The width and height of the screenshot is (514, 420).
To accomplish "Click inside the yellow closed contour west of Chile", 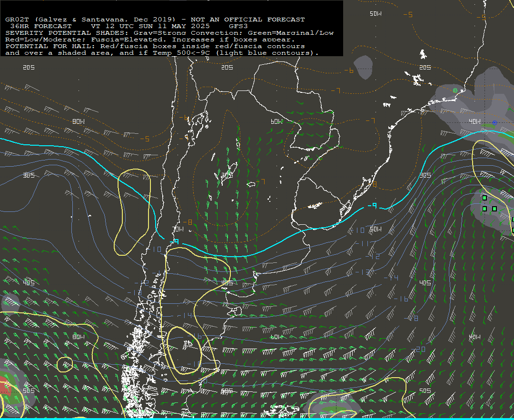I will 133,211.
